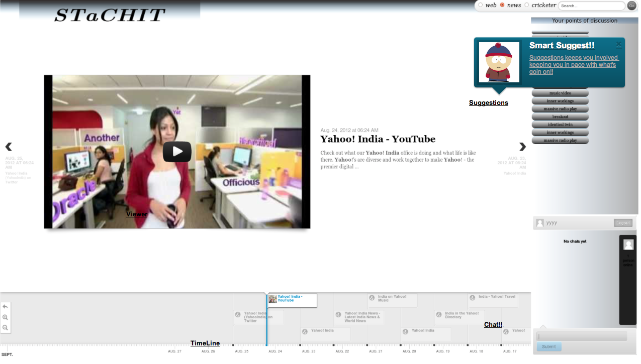
Task: Click the Your points of discussion header
Action: pyautogui.click(x=585, y=21)
